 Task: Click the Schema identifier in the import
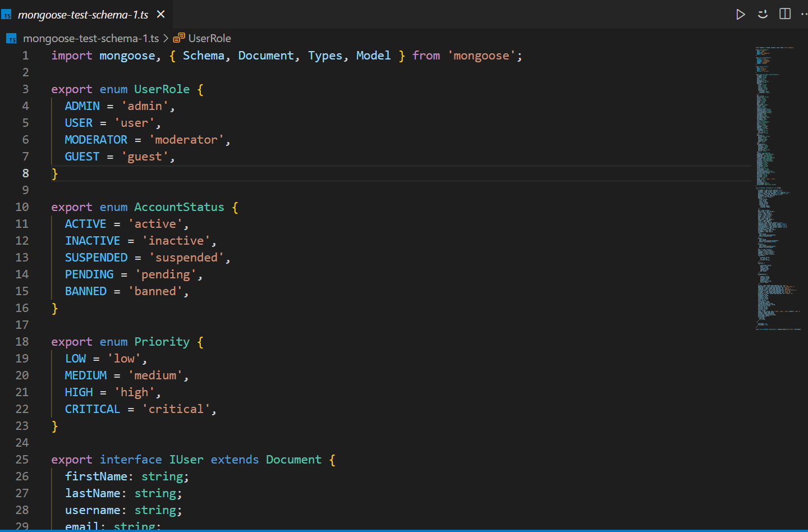(x=204, y=56)
